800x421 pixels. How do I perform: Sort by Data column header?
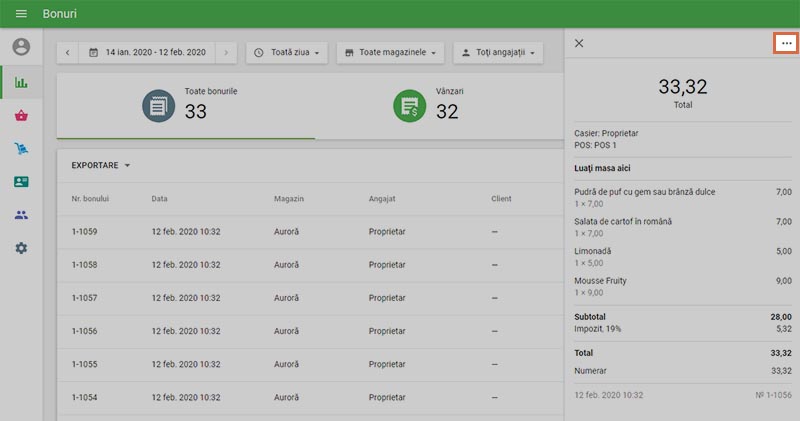point(159,199)
